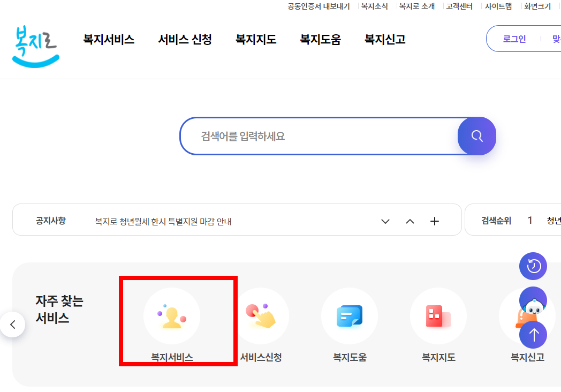561x392 pixels.
Task: Click the 로그인 link
Action: point(514,39)
